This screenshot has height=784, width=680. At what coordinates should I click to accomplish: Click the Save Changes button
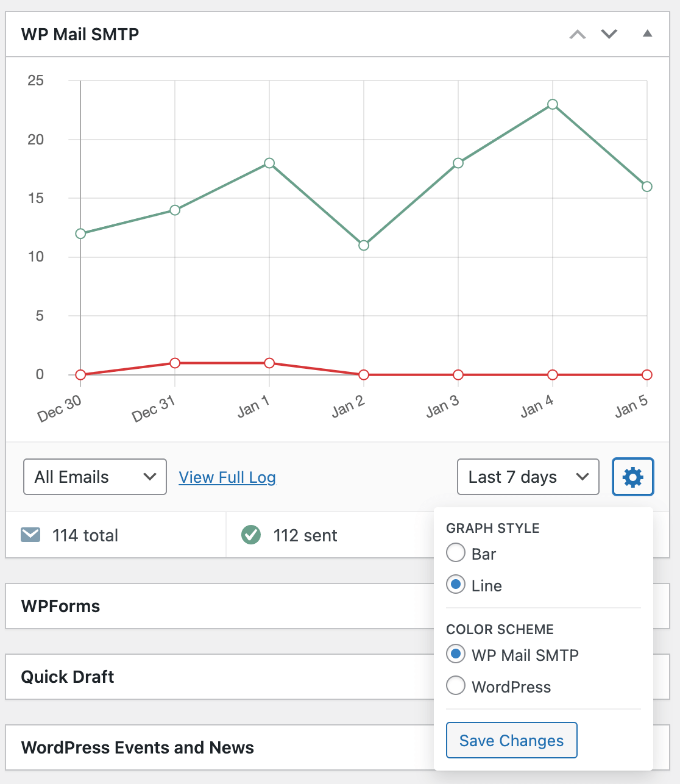click(512, 740)
